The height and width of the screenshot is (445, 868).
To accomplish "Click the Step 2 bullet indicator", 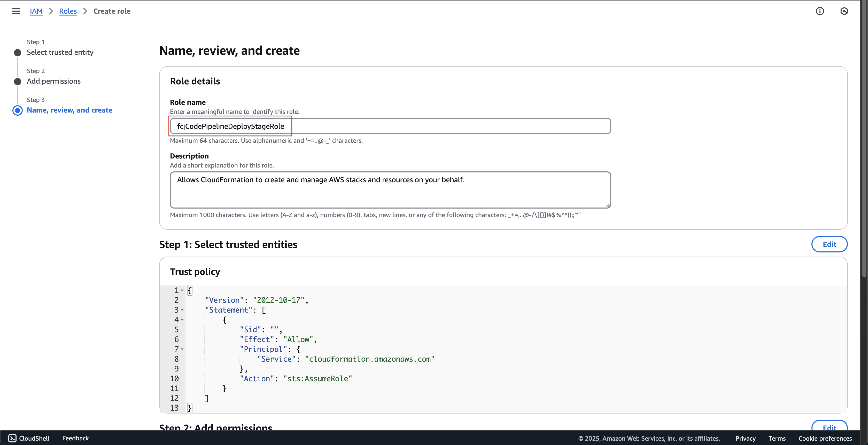I will click(18, 82).
